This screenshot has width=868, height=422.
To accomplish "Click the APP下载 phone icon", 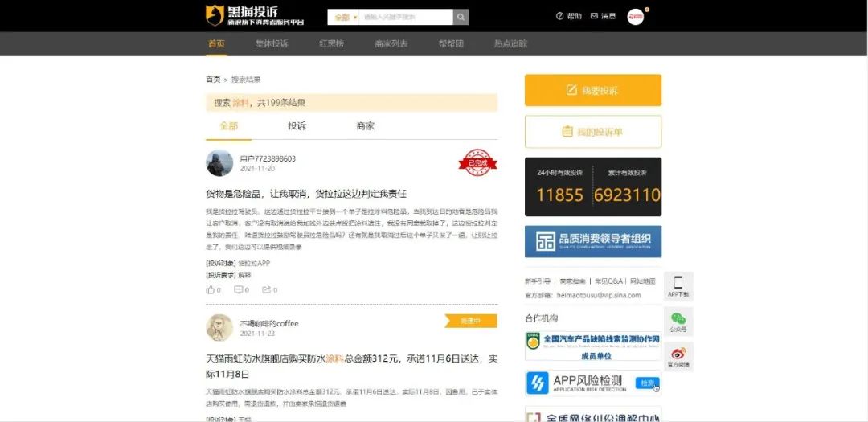I will (x=678, y=286).
